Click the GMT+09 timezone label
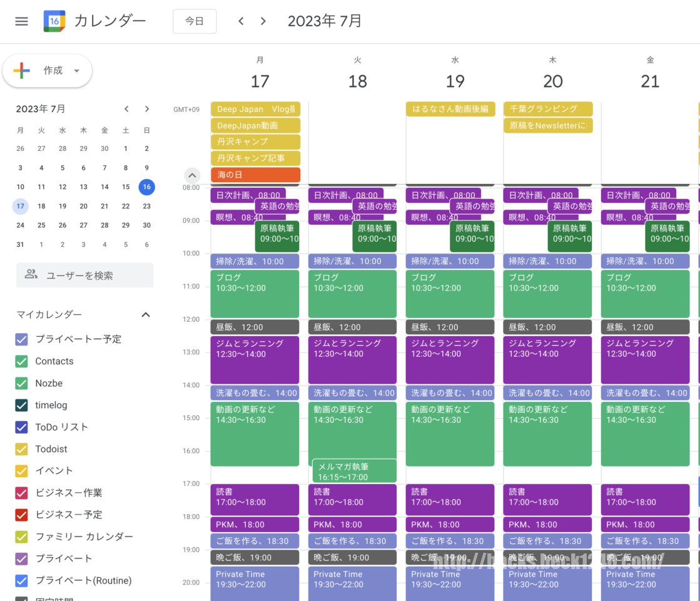Screen dimensions: 700x601 point(186,110)
